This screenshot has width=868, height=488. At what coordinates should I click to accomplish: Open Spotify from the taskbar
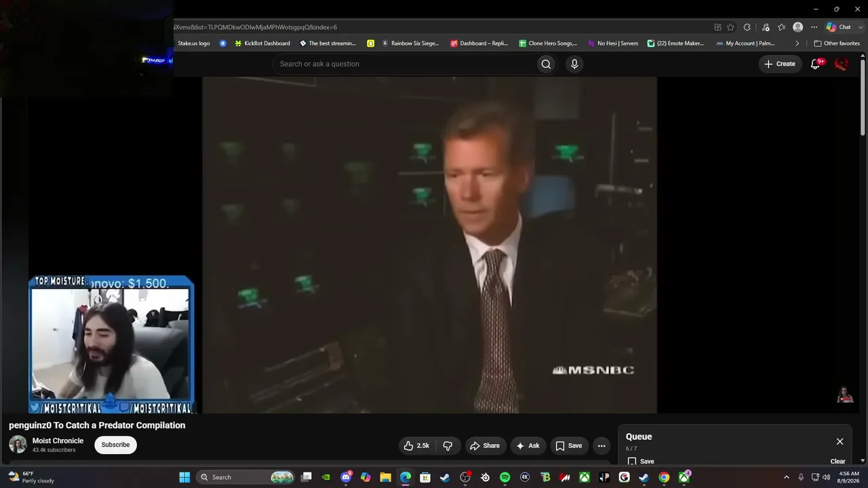pyautogui.click(x=505, y=477)
